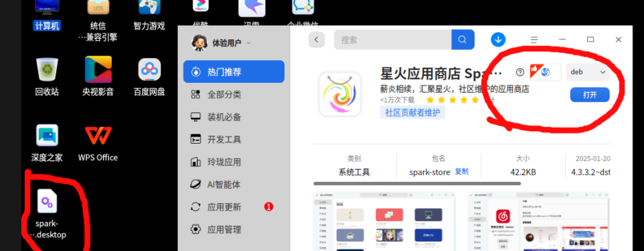The height and width of the screenshot is (251, 644).
Task: Click the 系统工具 category value
Action: (x=354, y=172)
